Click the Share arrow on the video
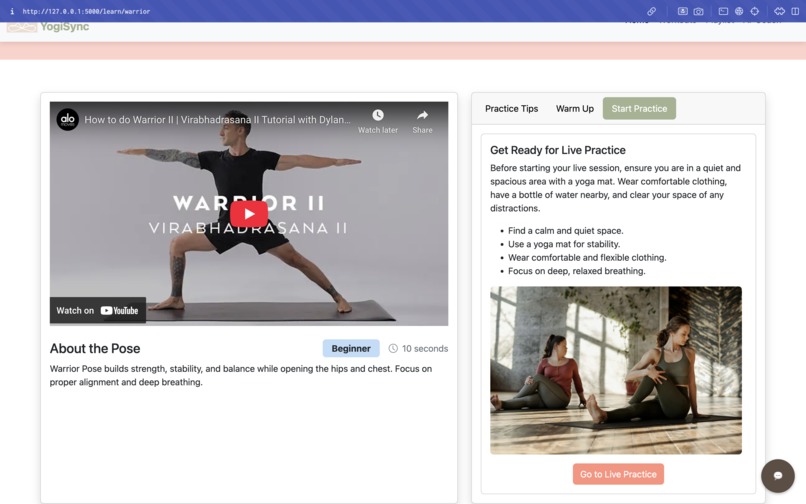 422,115
